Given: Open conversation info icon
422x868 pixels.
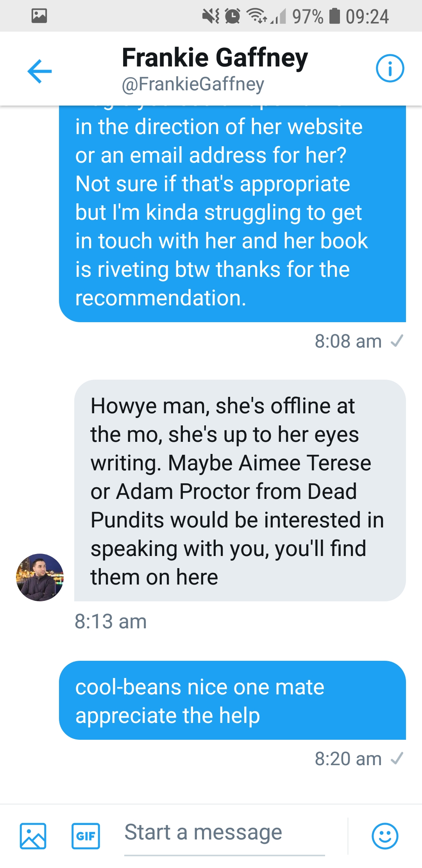Looking at the screenshot, I should pos(390,69).
